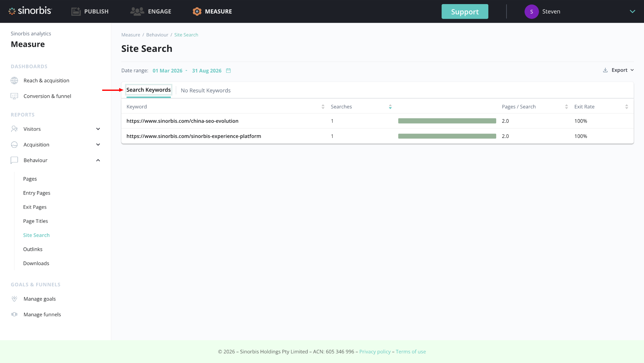Sort by Keyword column arrows
Screen dimensions: 644x363
323,107
